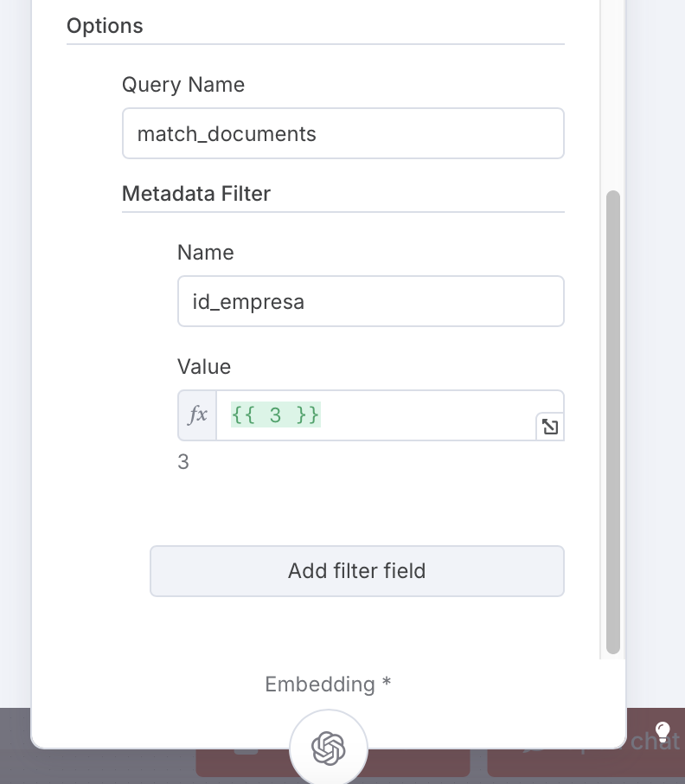Screen dimensions: 685x784
Task: Focus the Name field containing id_empresa
Action: pyautogui.click(x=371, y=301)
